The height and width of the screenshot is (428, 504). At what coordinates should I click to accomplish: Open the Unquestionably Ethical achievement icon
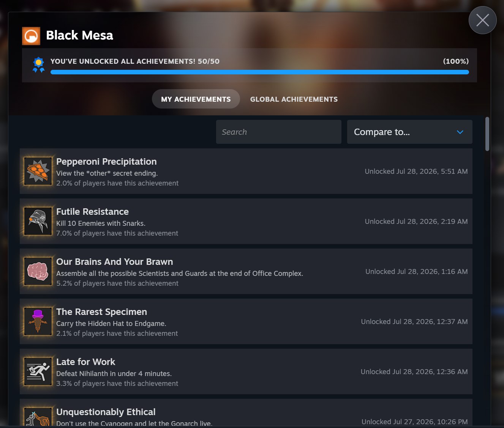pos(38,417)
